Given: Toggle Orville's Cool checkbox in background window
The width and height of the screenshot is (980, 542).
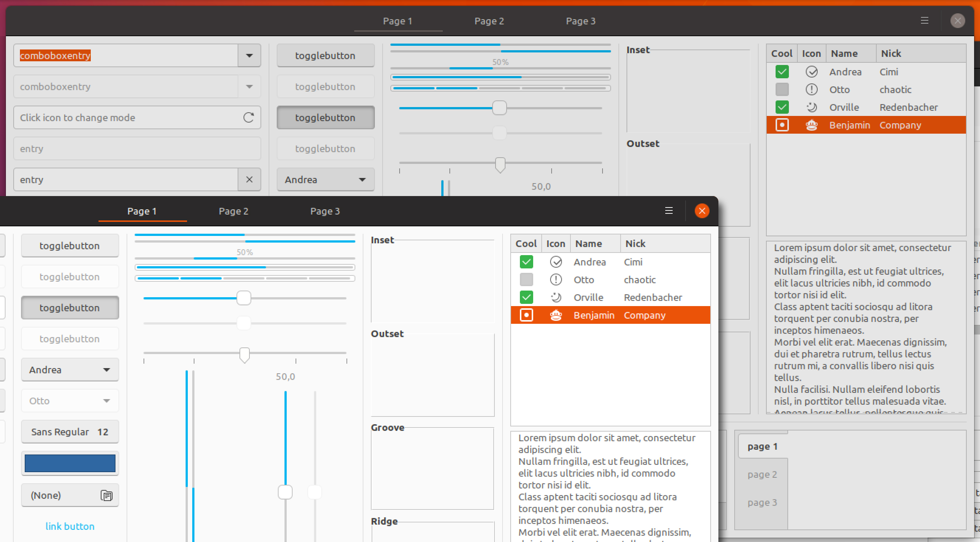Looking at the screenshot, I should pyautogui.click(x=782, y=107).
